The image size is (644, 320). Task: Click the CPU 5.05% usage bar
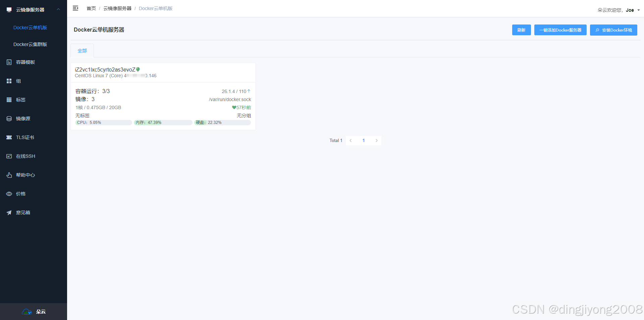click(104, 123)
